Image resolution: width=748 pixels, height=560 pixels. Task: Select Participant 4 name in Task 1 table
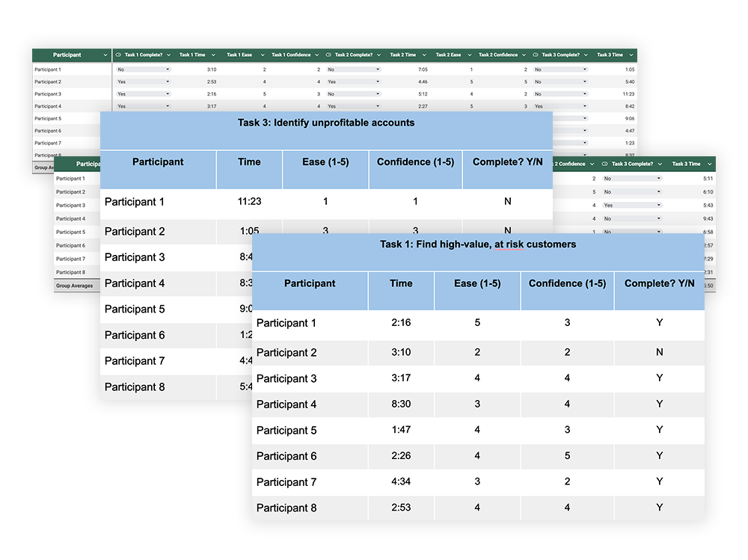pos(286,404)
